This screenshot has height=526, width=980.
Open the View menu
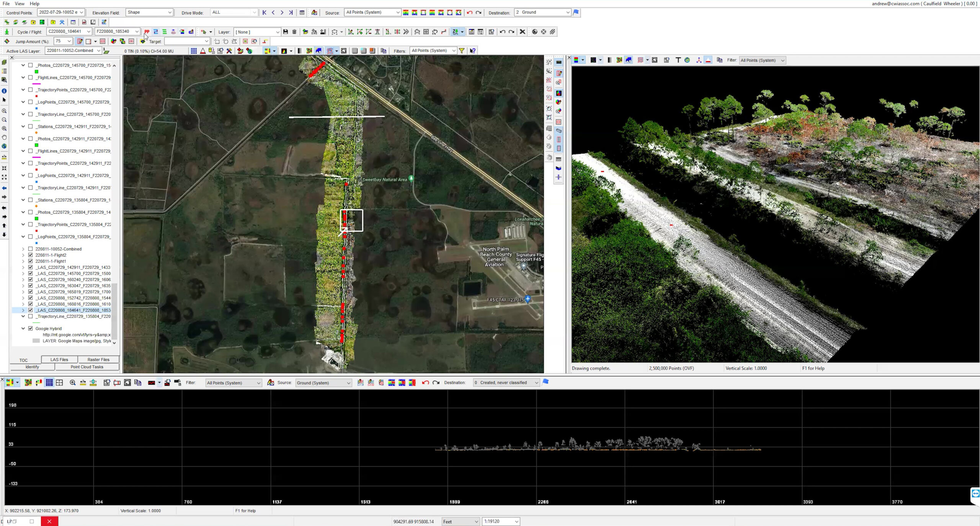[x=19, y=3]
